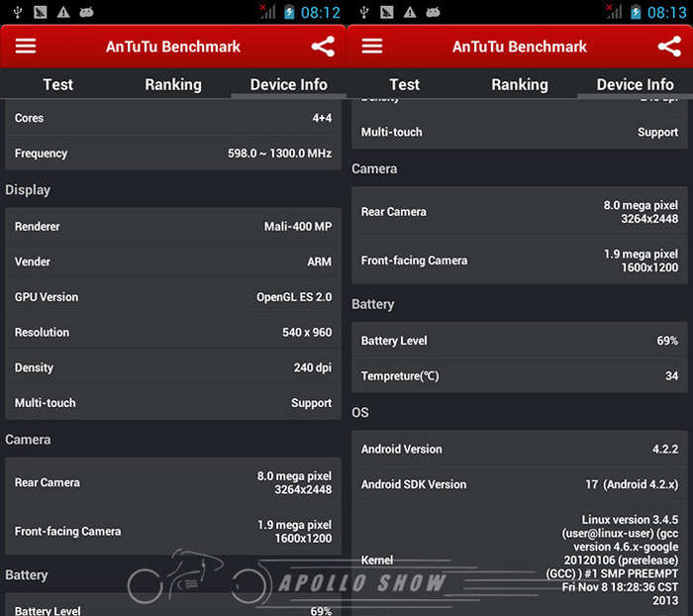Switch to Ranking tab in left screenshot

tap(173, 84)
